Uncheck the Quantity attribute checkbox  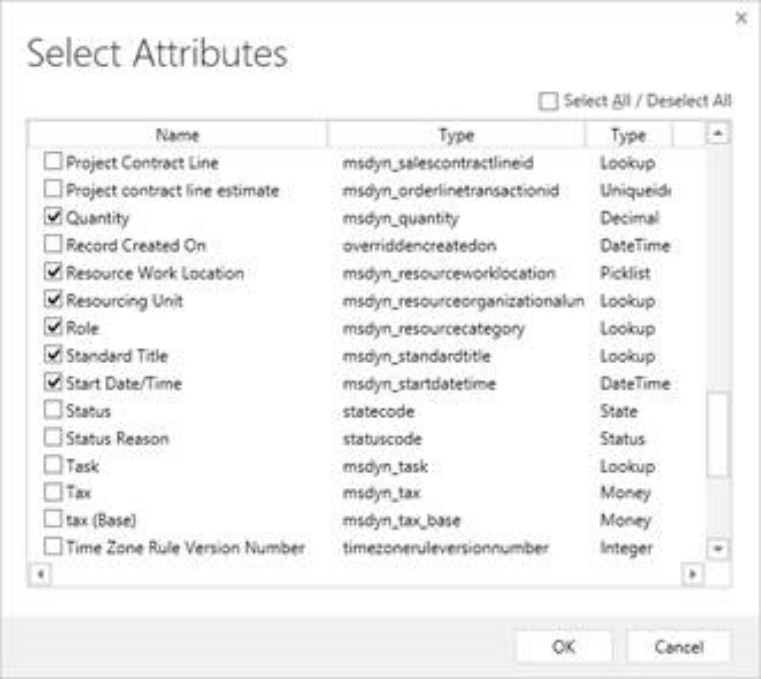pos(53,217)
